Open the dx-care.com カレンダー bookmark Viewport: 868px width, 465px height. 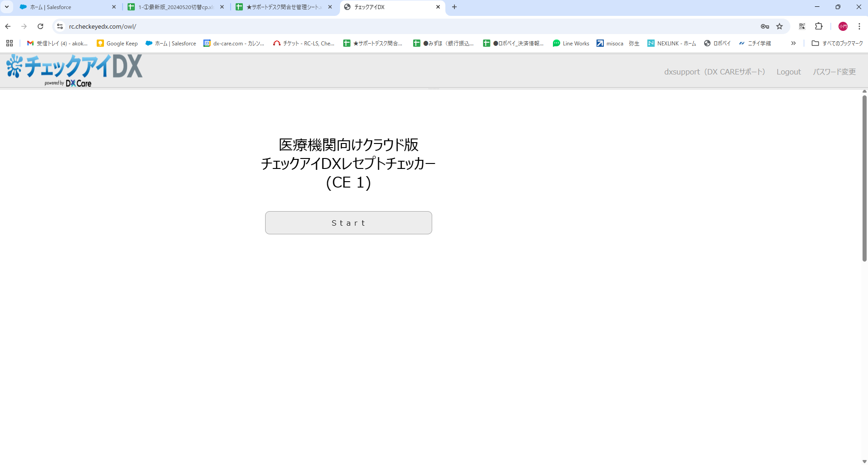tap(234, 44)
